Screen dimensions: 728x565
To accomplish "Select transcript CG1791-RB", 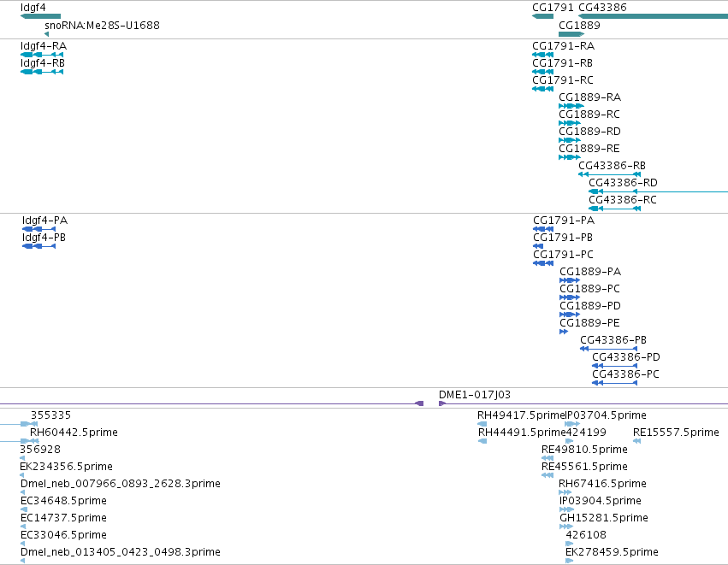I will click(x=562, y=63).
